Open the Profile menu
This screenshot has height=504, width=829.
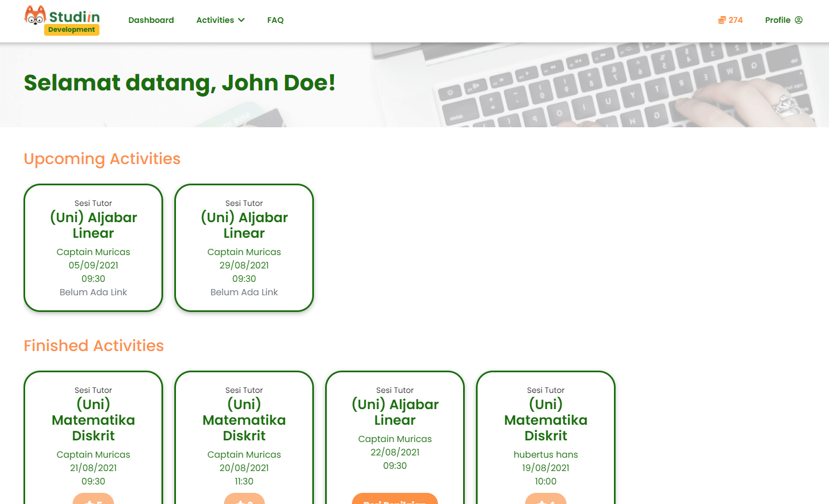tap(783, 20)
